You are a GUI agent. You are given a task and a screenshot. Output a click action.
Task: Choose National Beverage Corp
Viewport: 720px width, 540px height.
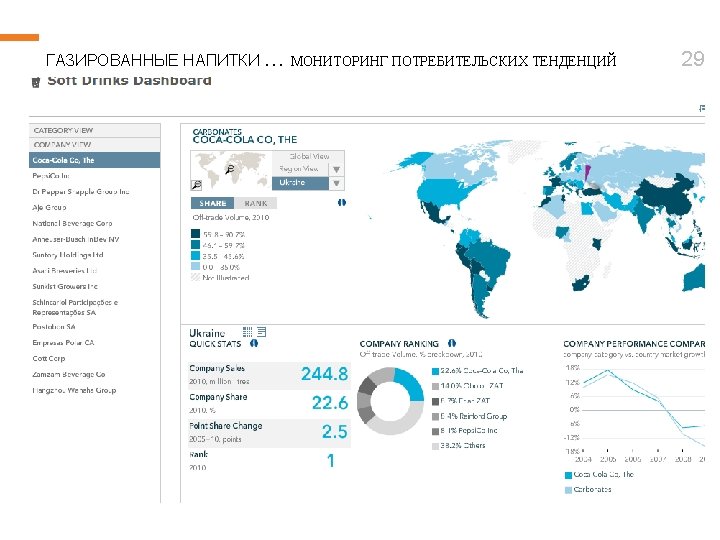point(72,224)
